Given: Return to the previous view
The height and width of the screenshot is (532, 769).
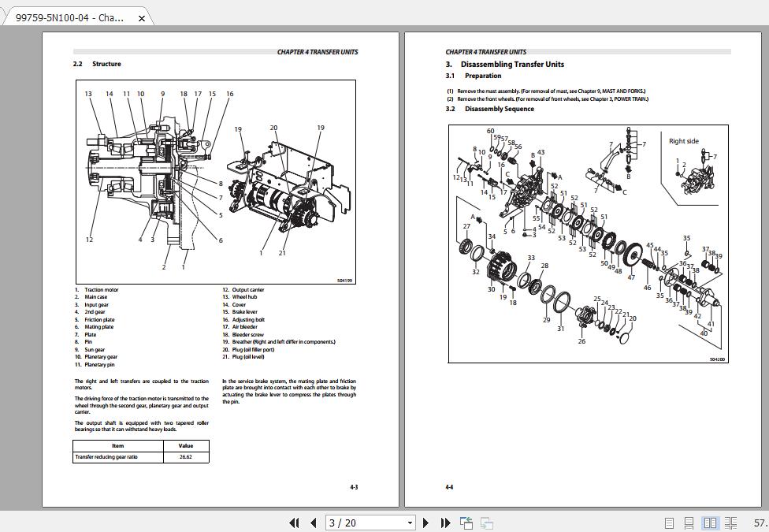Looking at the screenshot, I should tap(465, 523).
